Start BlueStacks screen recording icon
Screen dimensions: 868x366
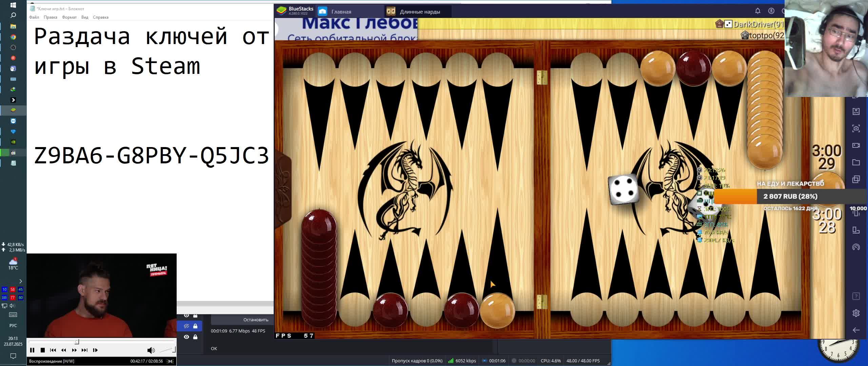click(856, 145)
